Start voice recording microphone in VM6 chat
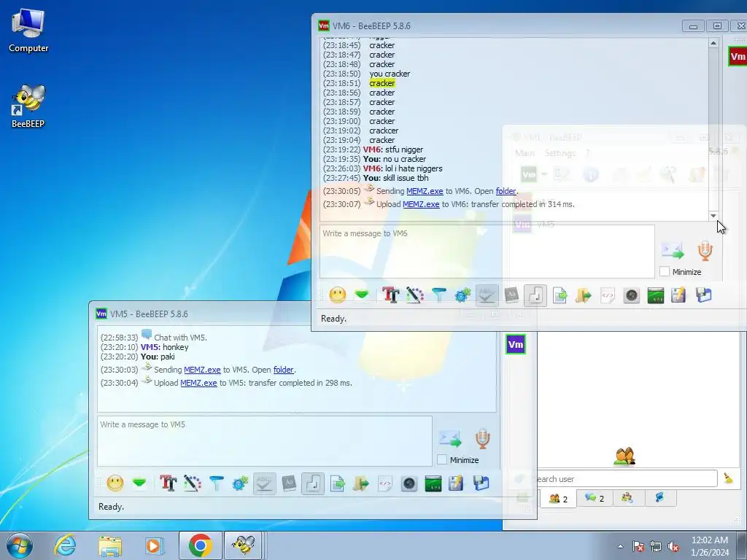The image size is (747, 560). point(705,251)
